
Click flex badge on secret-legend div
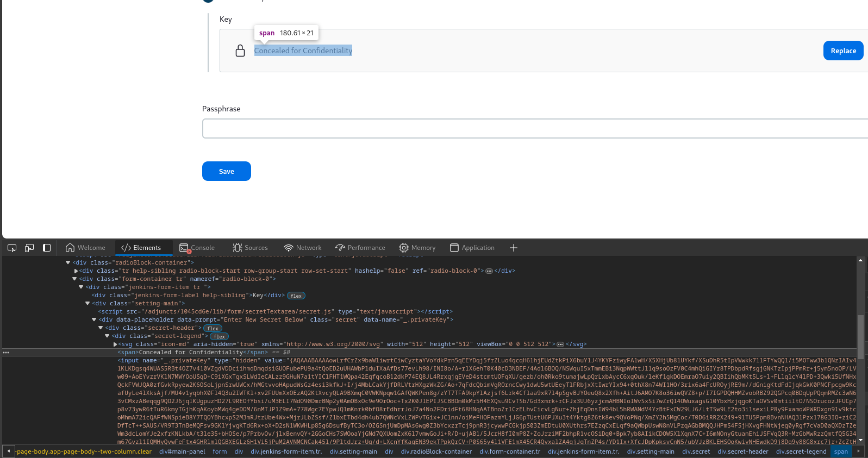(220, 336)
